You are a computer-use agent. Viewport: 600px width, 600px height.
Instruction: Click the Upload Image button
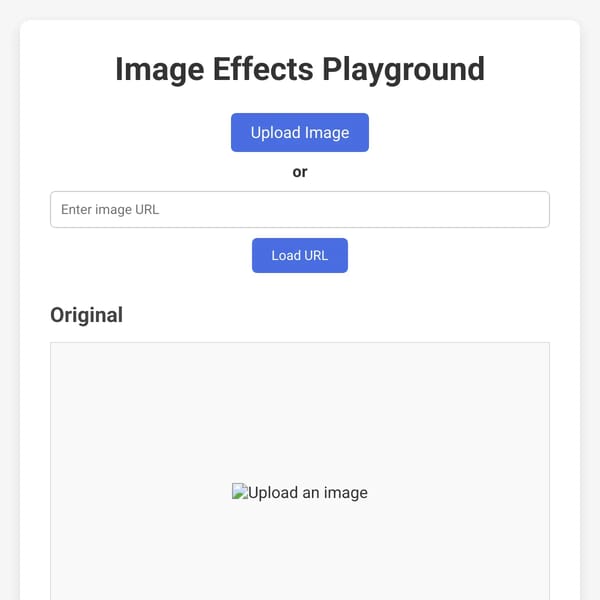pyautogui.click(x=300, y=132)
